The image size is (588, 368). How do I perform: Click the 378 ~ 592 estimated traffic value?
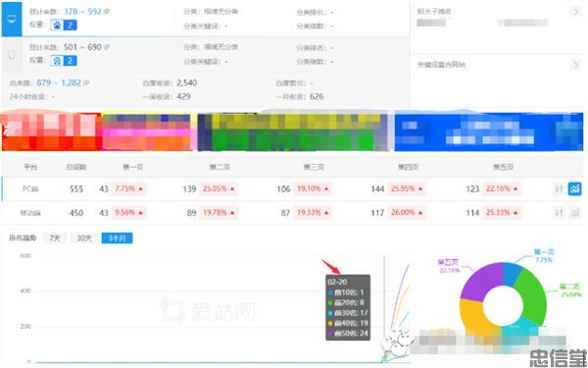82,12
